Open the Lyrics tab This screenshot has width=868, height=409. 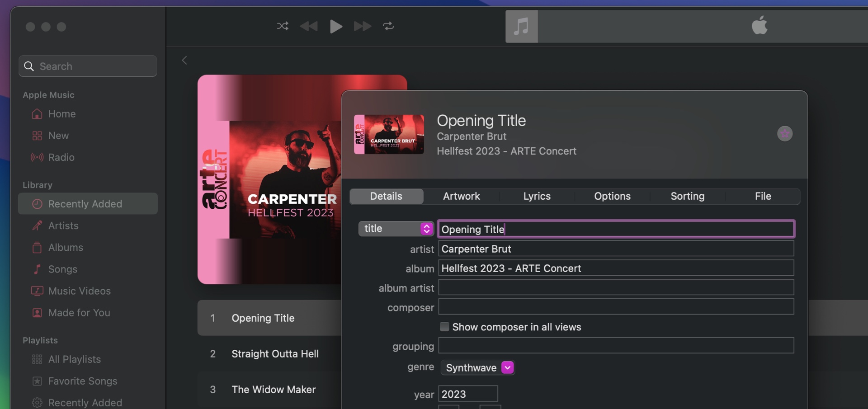537,196
